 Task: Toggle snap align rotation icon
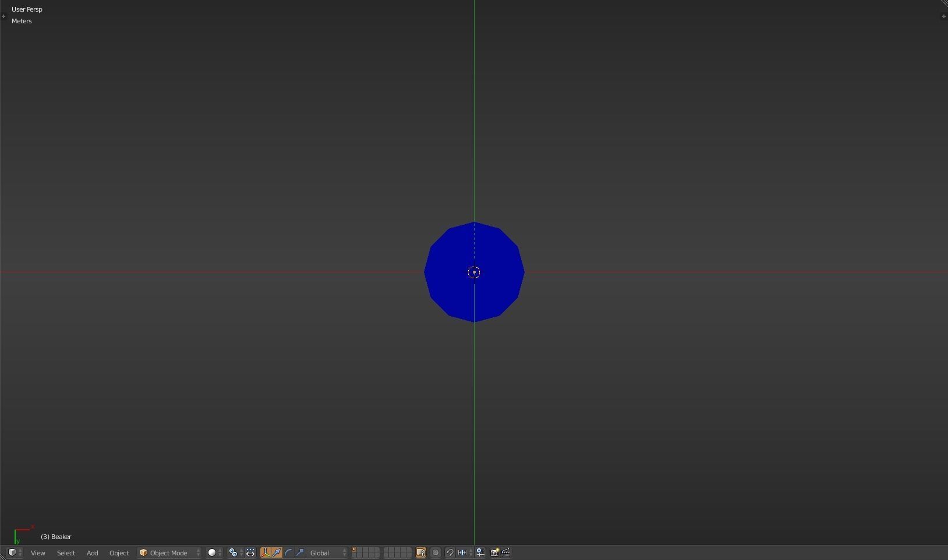pos(480,552)
